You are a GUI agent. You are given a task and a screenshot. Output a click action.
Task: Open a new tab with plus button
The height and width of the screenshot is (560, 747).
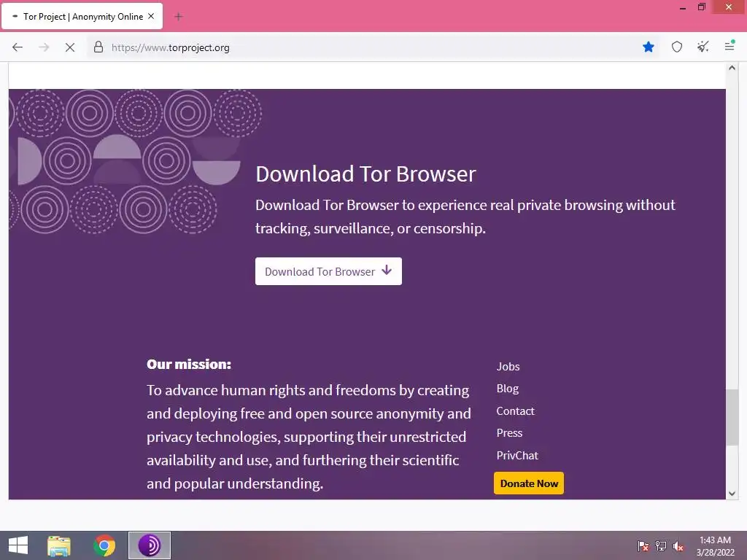179,17
